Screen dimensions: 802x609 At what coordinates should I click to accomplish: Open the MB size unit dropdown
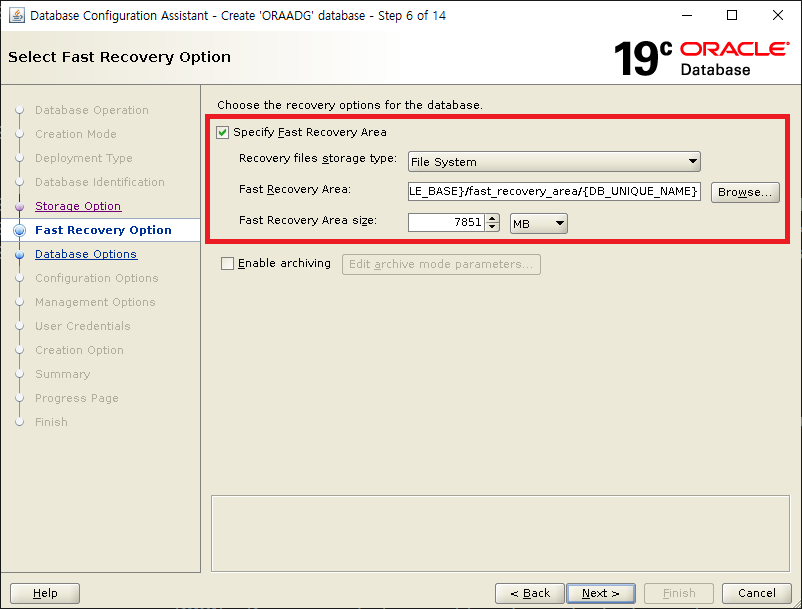[x=539, y=223]
